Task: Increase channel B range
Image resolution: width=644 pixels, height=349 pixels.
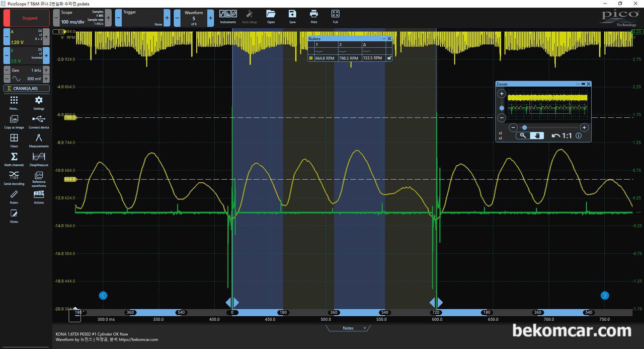Action: click(x=46, y=55)
